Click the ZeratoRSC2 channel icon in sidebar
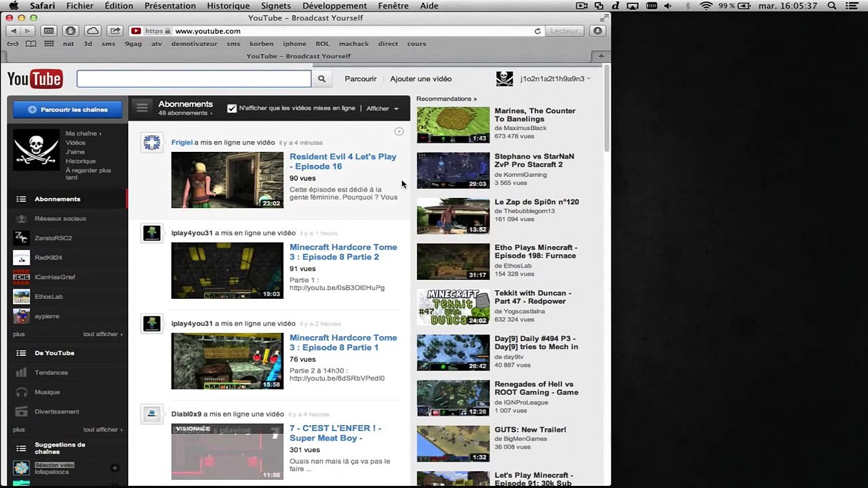This screenshot has height=488, width=868. pos(22,238)
